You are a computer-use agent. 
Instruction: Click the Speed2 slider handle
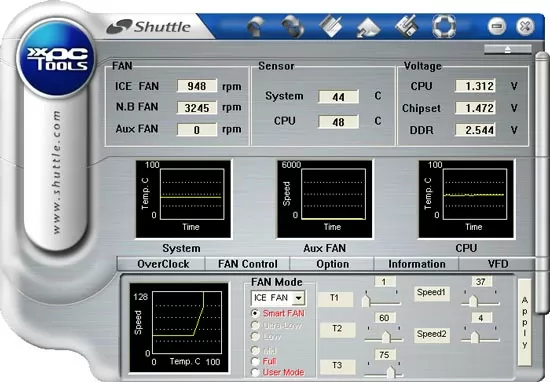click(x=475, y=337)
